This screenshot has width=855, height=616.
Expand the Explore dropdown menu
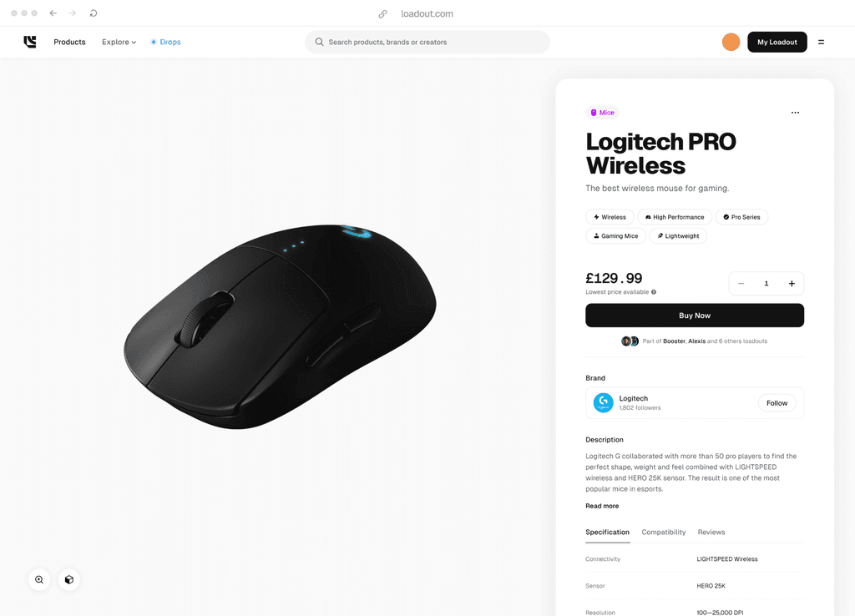tap(119, 42)
